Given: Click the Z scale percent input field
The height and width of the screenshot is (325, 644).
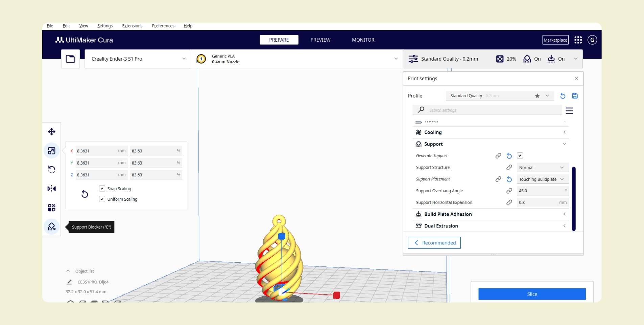Looking at the screenshot, I should [156, 175].
